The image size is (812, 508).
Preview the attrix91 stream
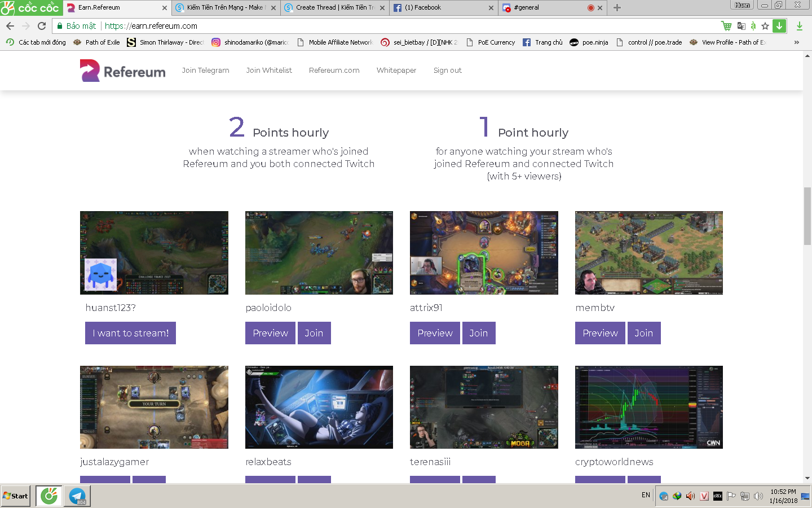pos(435,333)
